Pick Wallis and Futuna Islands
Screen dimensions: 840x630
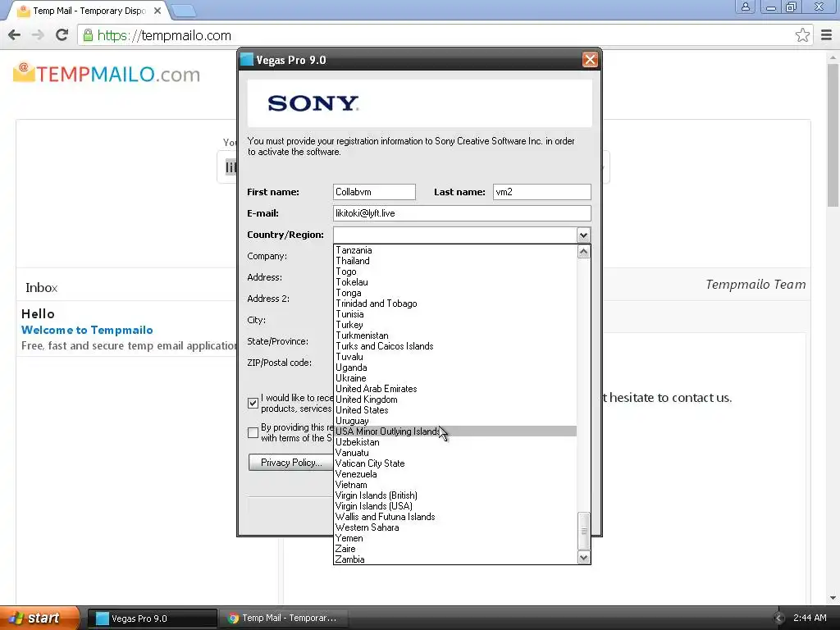(x=454, y=517)
